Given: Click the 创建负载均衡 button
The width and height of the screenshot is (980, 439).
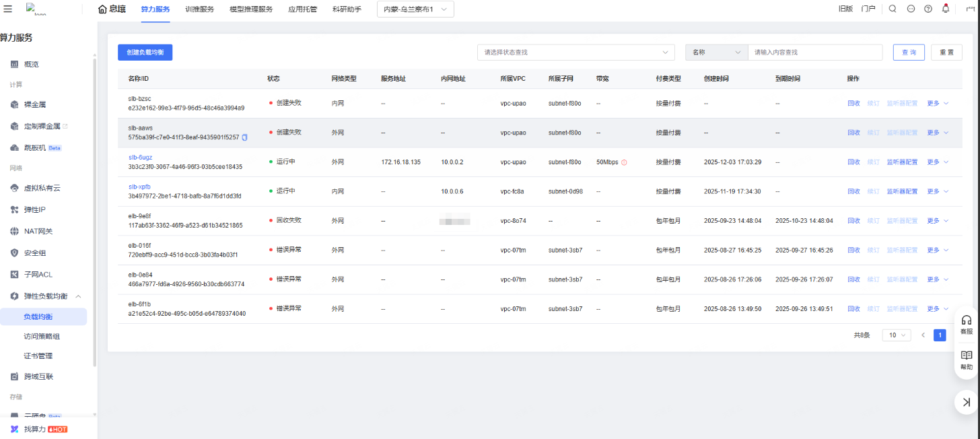Looking at the screenshot, I should [x=145, y=52].
